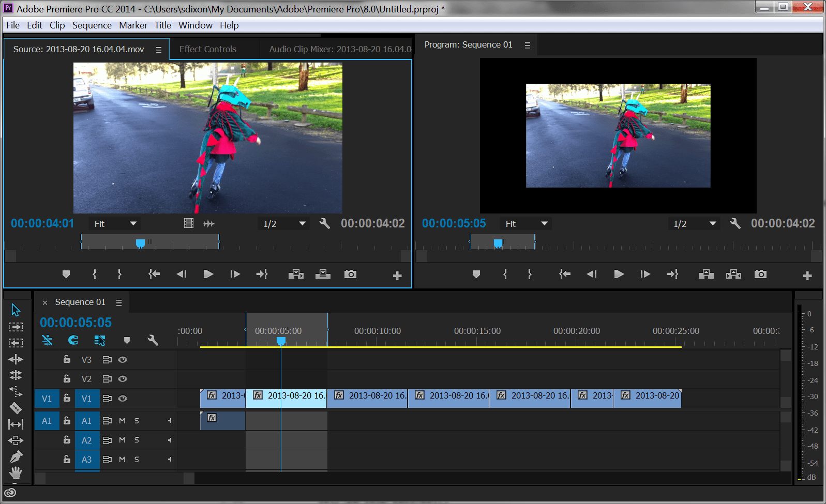Export frame from Program monitor camera icon
The image size is (826, 504).
point(760,274)
